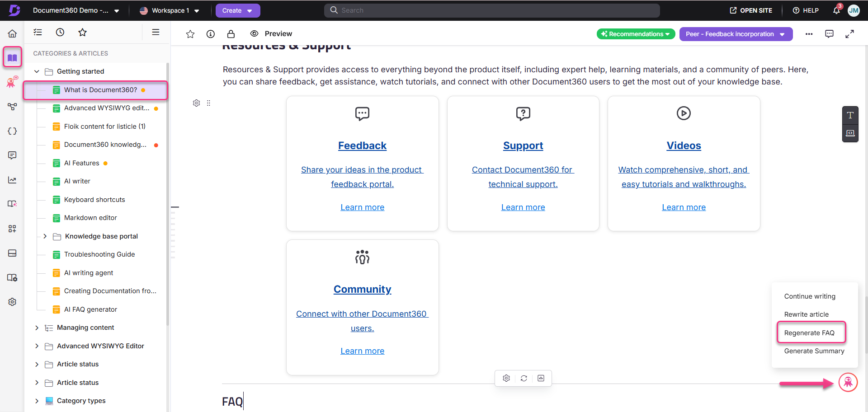868x412 pixels.
Task: Expand editor to fullscreen with the arrows icon
Action: 850,33
